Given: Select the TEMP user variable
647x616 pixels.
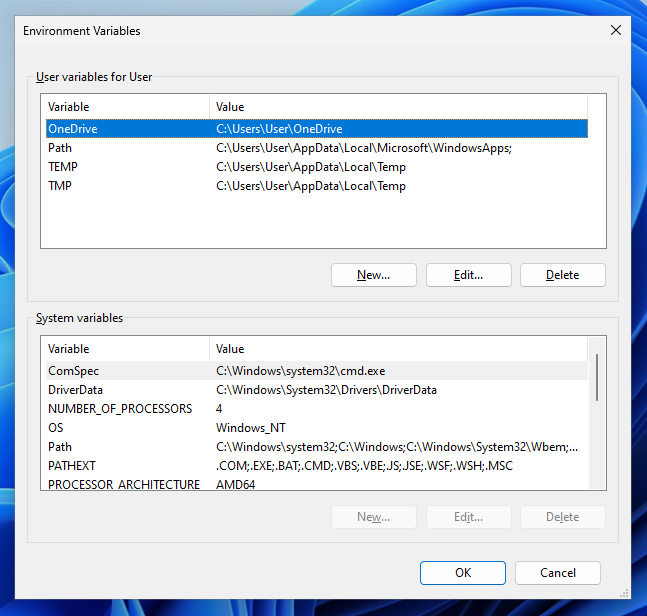Looking at the screenshot, I should pyautogui.click(x=317, y=167).
